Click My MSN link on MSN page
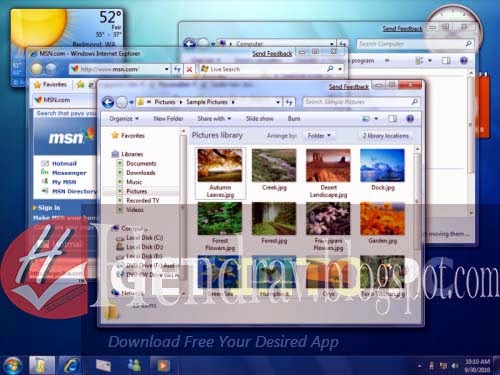Viewport: 500px width, 375px height. 64,182
